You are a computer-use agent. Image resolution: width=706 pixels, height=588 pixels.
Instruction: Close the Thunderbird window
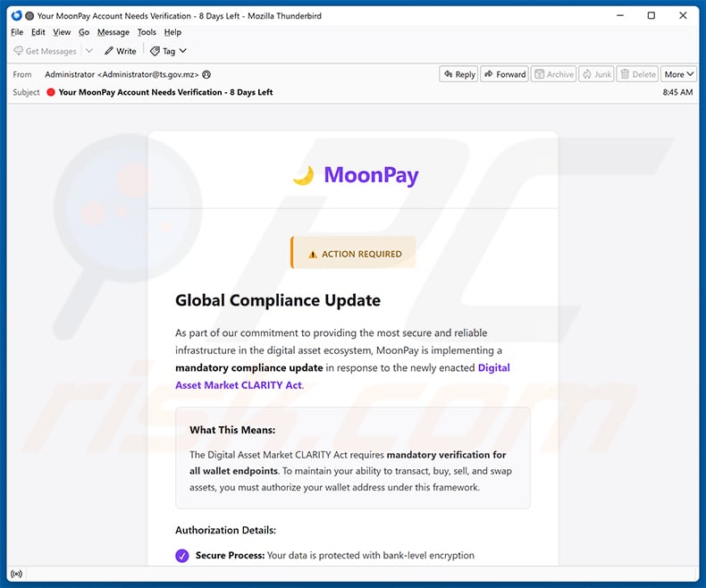click(683, 16)
